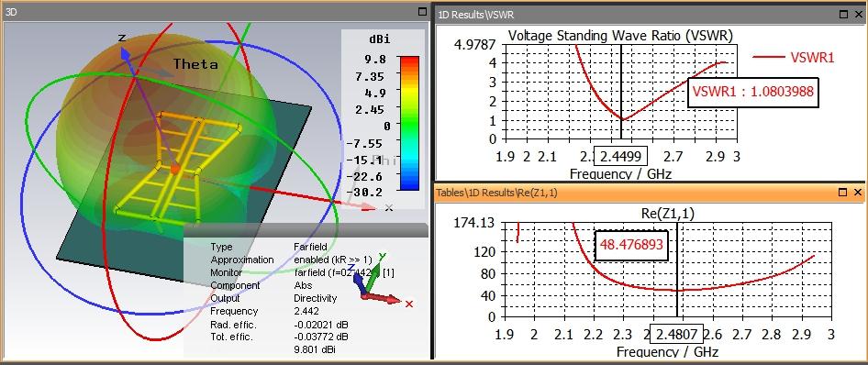Click the Voltage Standing Wave Ratio plot title

620,36
